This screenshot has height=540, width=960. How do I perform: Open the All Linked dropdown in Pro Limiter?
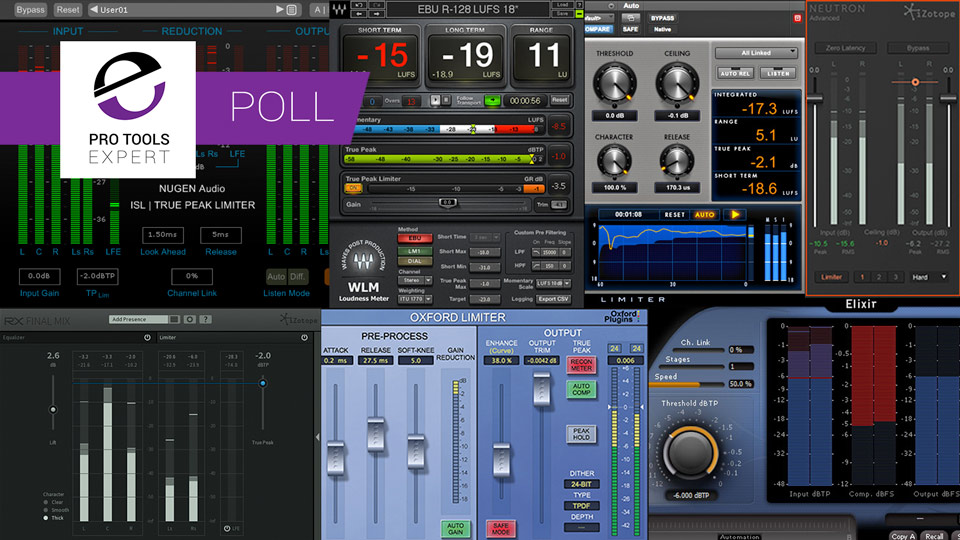click(757, 53)
